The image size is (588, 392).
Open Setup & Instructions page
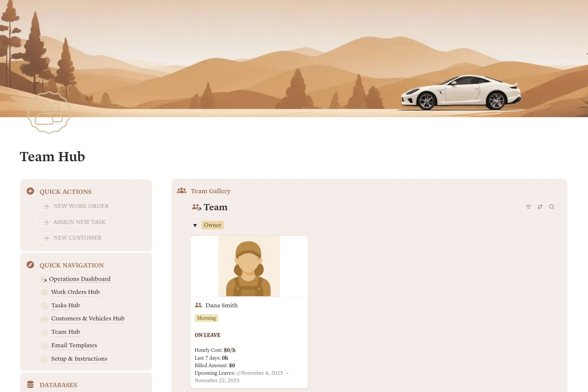point(79,359)
